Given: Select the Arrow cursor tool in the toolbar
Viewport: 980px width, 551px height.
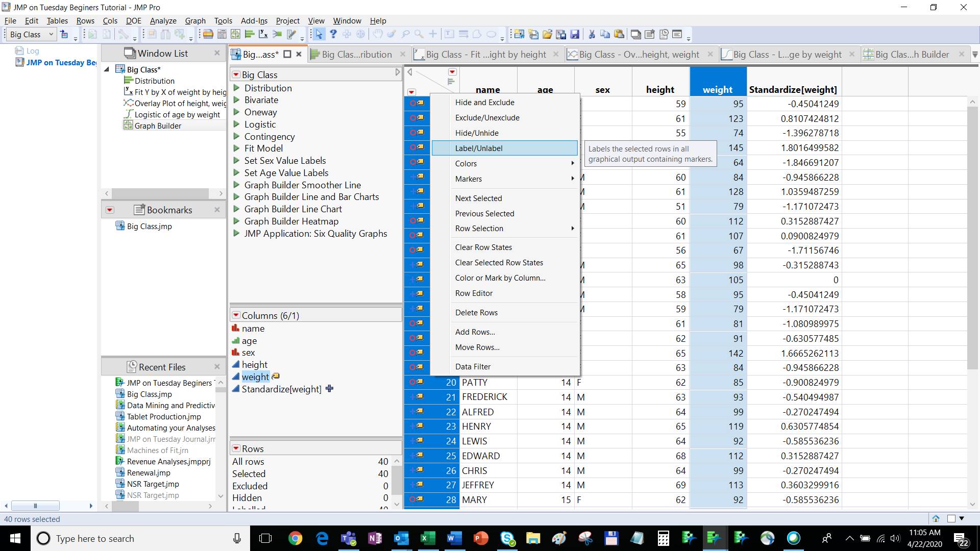Looking at the screenshot, I should [x=319, y=34].
